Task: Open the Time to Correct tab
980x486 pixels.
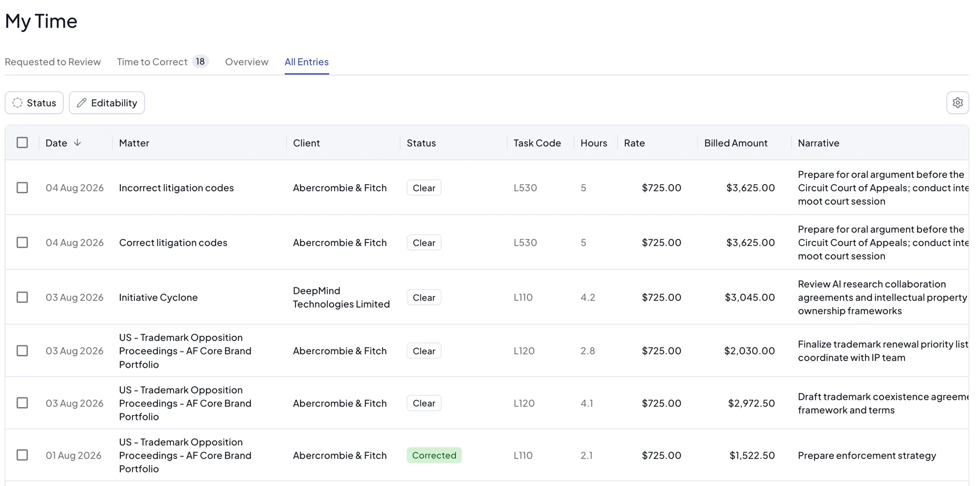Action: pyautogui.click(x=163, y=62)
